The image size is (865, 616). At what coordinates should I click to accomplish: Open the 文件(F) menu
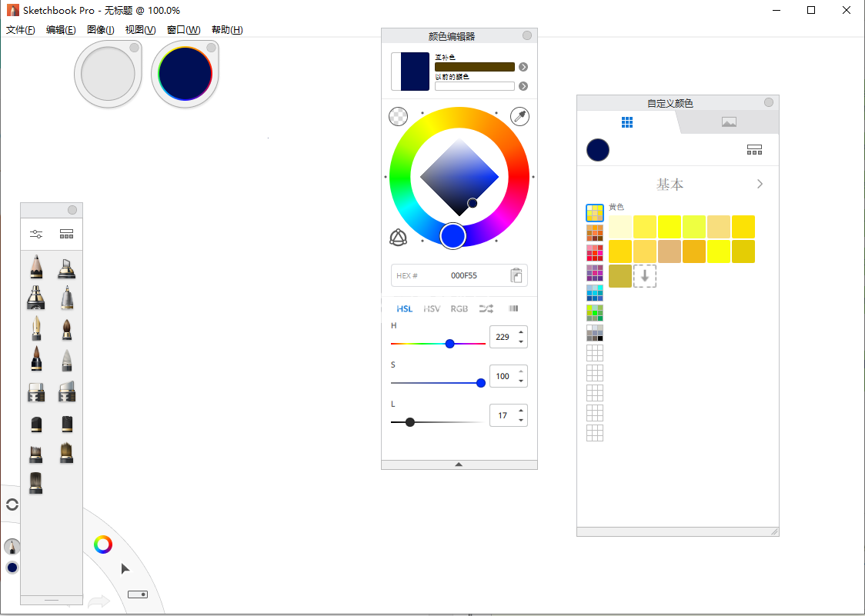(x=21, y=30)
